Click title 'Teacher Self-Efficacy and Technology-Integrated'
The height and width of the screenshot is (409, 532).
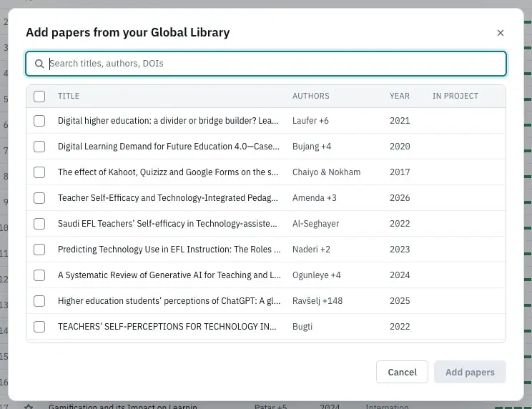pyautogui.click(x=168, y=198)
